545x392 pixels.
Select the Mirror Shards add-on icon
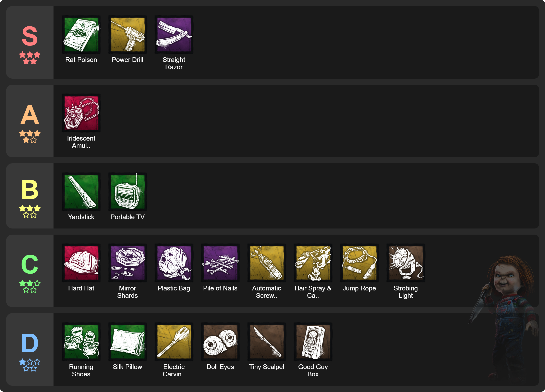click(128, 263)
